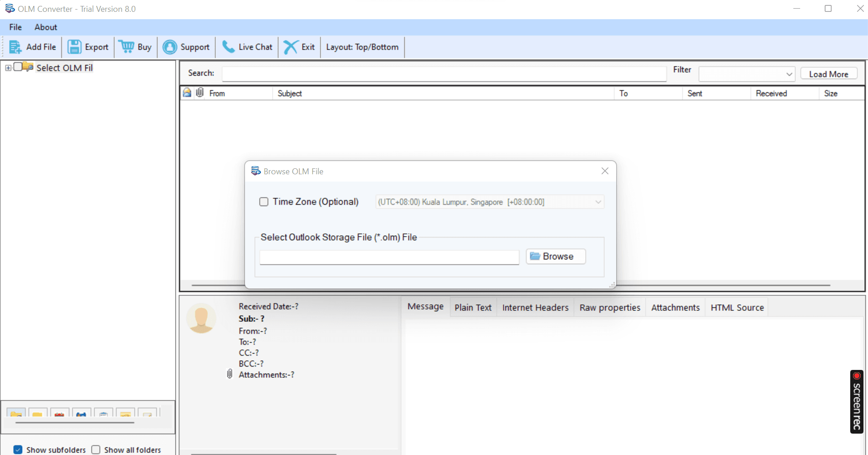Image resolution: width=868 pixels, height=455 pixels.
Task: Click the horizontal scrollbar under the icon strip
Action: point(75,423)
